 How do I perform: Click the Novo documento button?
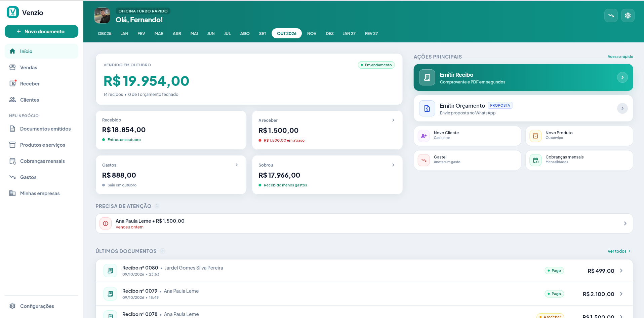pyautogui.click(x=41, y=31)
